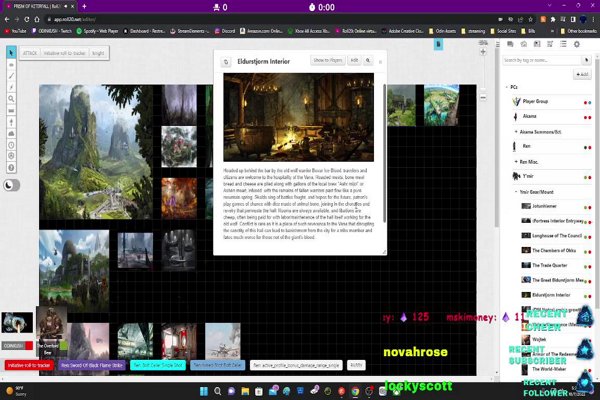Toggle the dark mode switch

[11, 185]
